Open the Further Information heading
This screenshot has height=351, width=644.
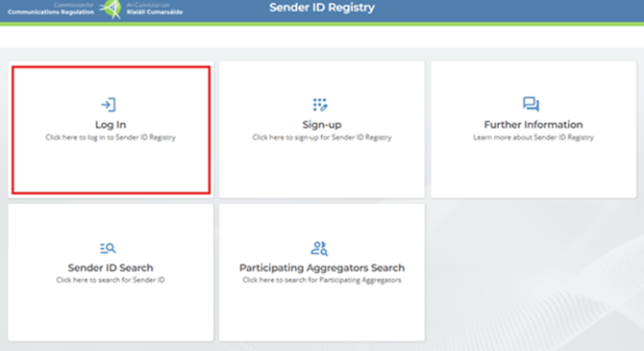click(533, 125)
